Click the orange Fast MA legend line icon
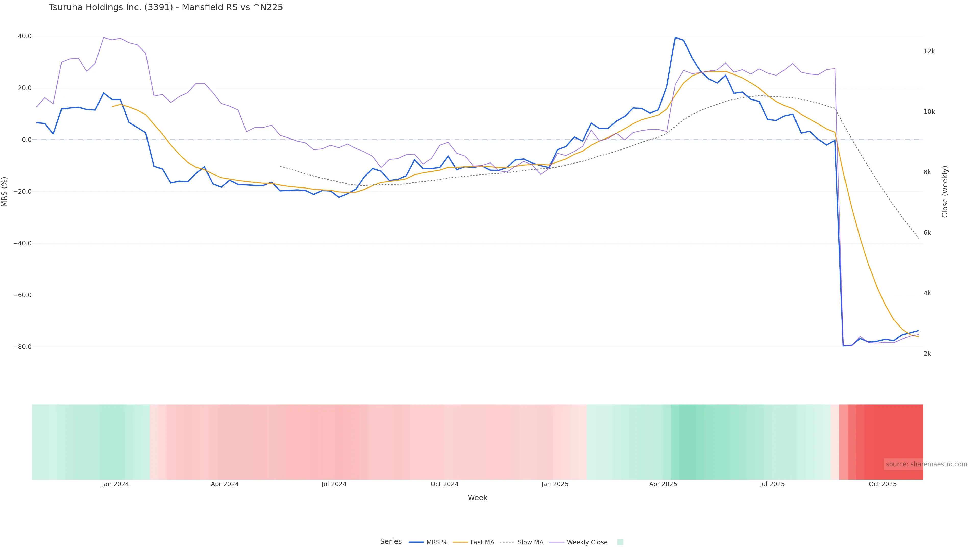This screenshot has width=980, height=551. pyautogui.click(x=460, y=542)
